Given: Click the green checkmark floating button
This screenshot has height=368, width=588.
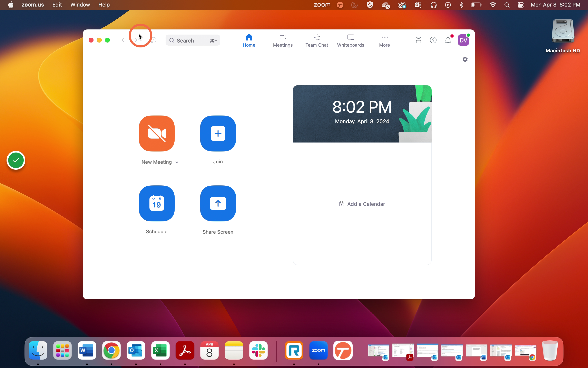Looking at the screenshot, I should pyautogui.click(x=16, y=160).
